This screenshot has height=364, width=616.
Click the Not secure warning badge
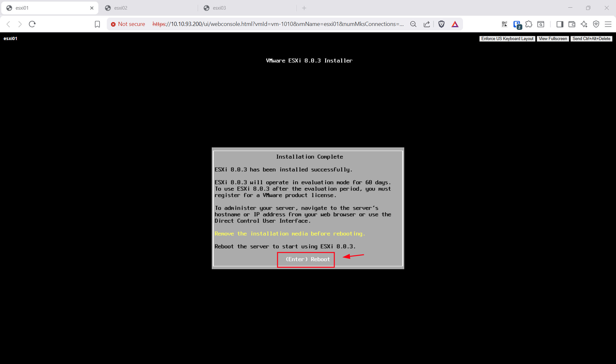(x=128, y=24)
